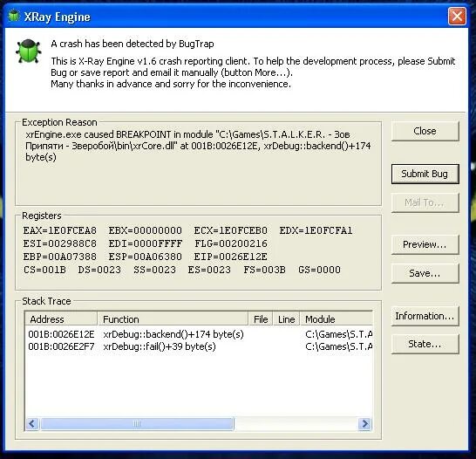Click the EDX=1E0FCFA1 register value

click(x=316, y=230)
